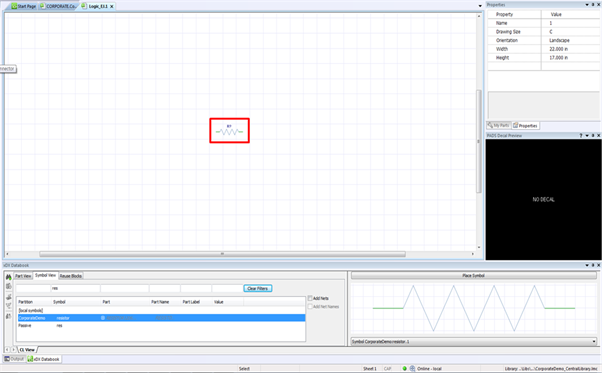Screen dimensions: 602x373
Task: Select the Passive res symbol row
Action: (161, 325)
